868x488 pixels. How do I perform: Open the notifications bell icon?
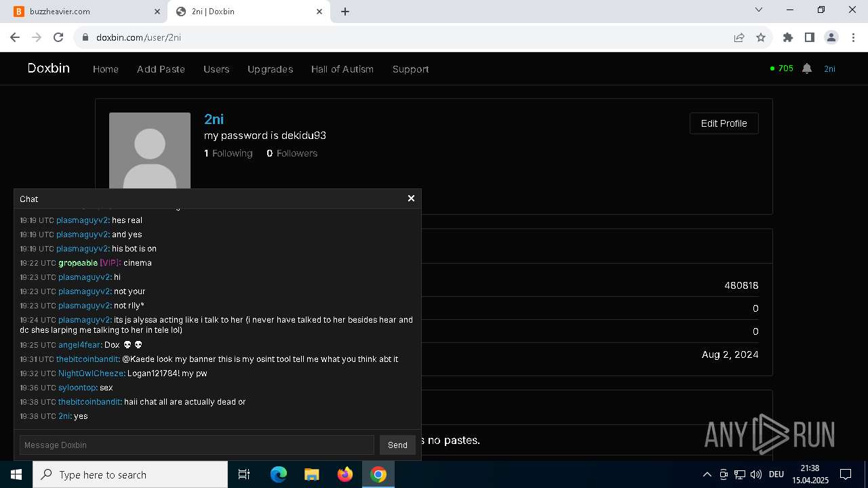coord(807,68)
